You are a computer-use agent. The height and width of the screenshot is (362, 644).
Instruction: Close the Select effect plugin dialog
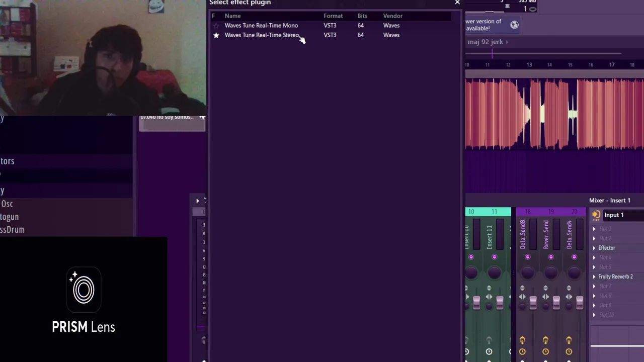click(x=457, y=3)
